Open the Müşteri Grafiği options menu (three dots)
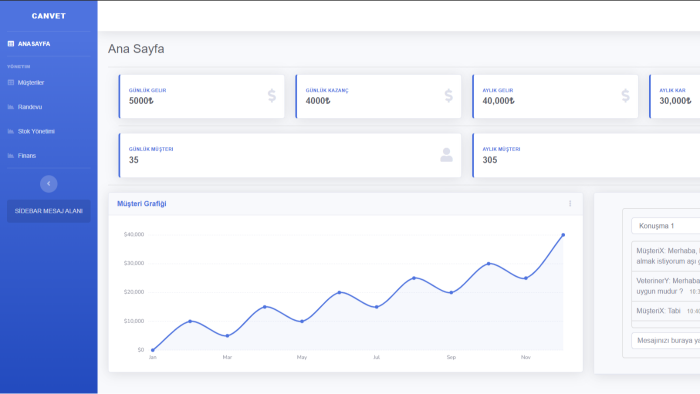Image resolution: width=700 pixels, height=394 pixels. tap(570, 203)
